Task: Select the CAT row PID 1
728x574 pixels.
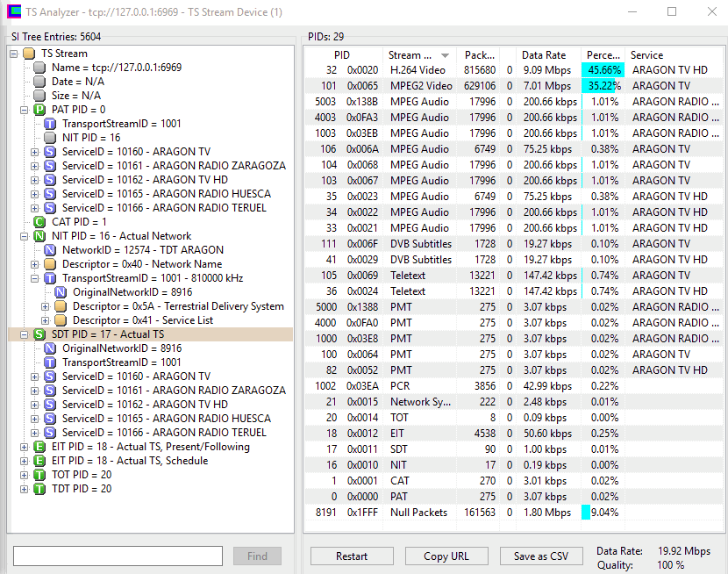Action: (513, 481)
